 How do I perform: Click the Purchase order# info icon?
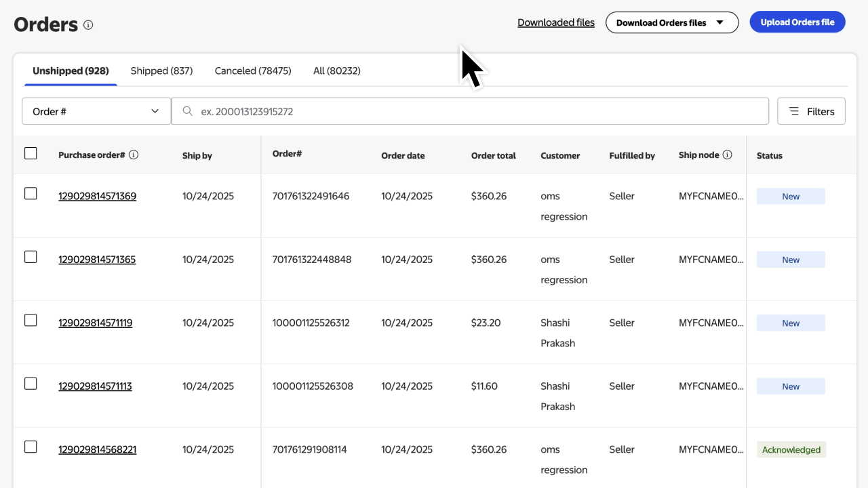[x=134, y=155]
